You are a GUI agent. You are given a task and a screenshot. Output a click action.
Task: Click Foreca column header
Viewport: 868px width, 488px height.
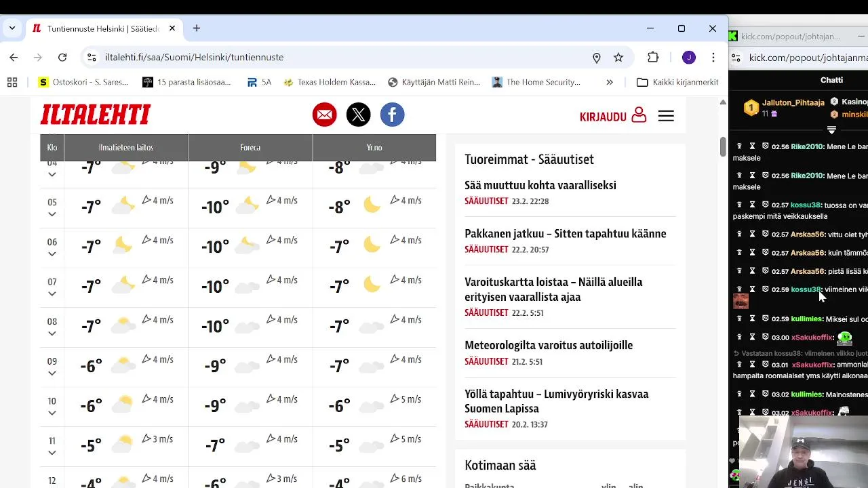(250, 147)
